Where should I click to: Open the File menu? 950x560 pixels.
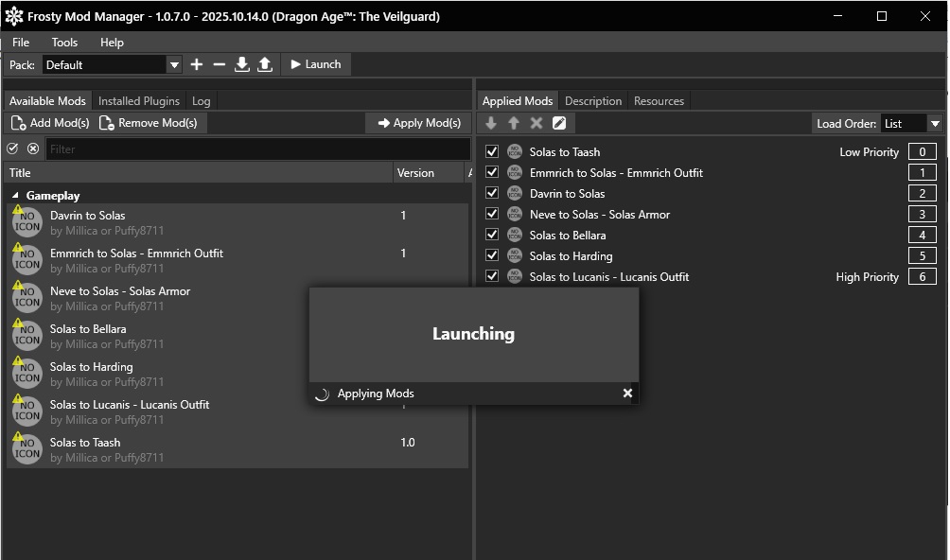[21, 43]
